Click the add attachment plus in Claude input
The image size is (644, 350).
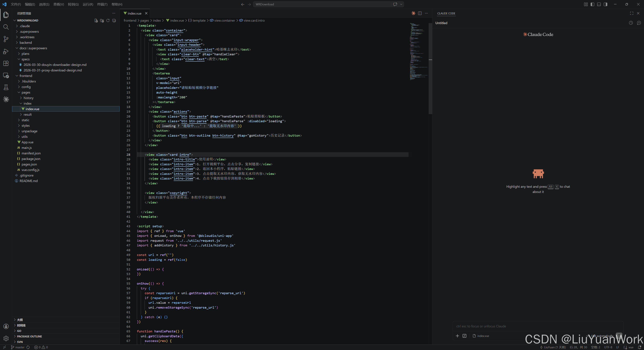tap(457, 336)
